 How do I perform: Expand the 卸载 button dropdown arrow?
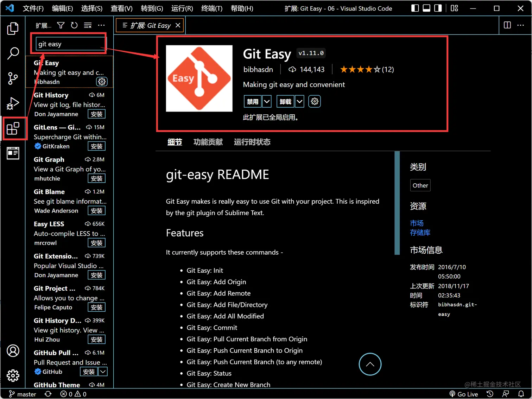[x=299, y=101]
